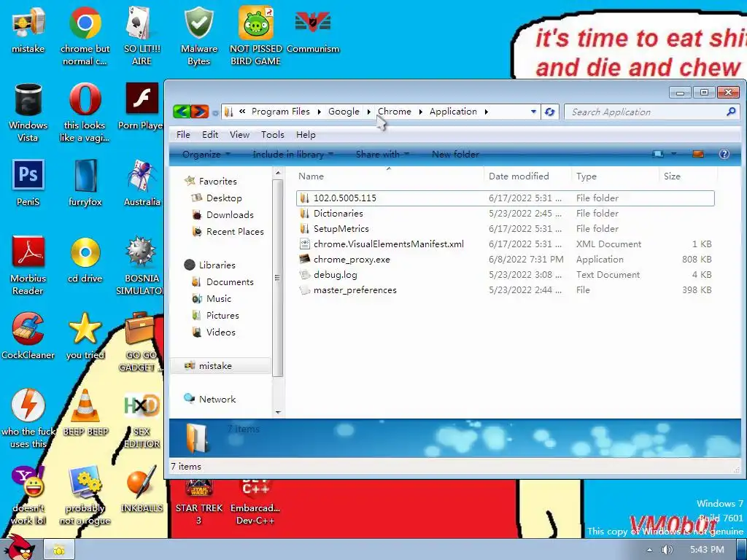
Task: Select the 102.0.5005.115 folder
Action: coord(505,198)
